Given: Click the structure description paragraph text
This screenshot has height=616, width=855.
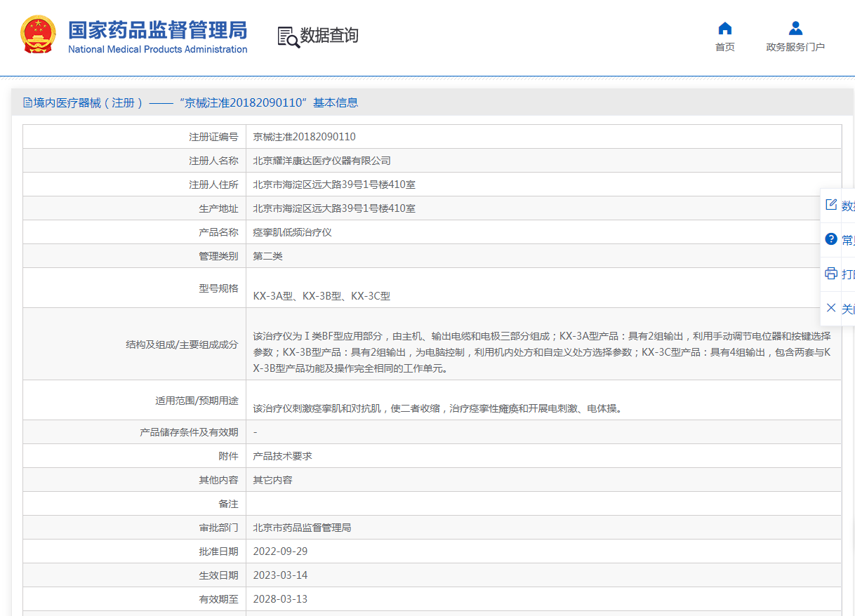Looking at the screenshot, I should (x=542, y=351).
